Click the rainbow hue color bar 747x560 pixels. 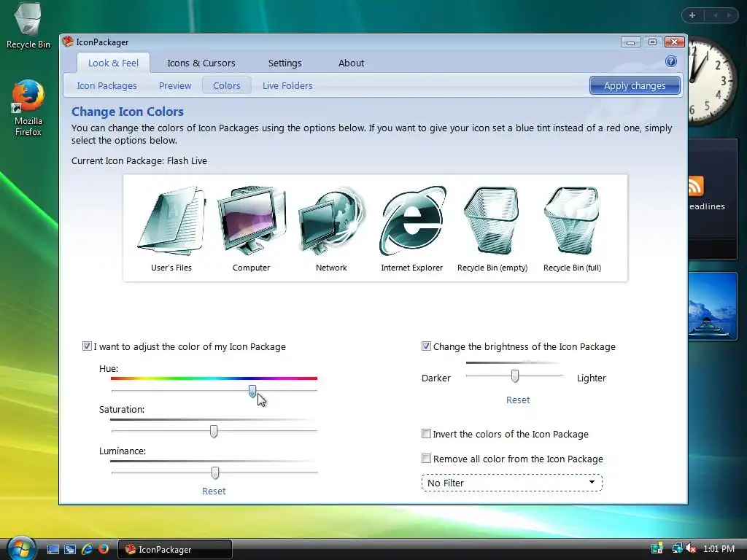214,378
